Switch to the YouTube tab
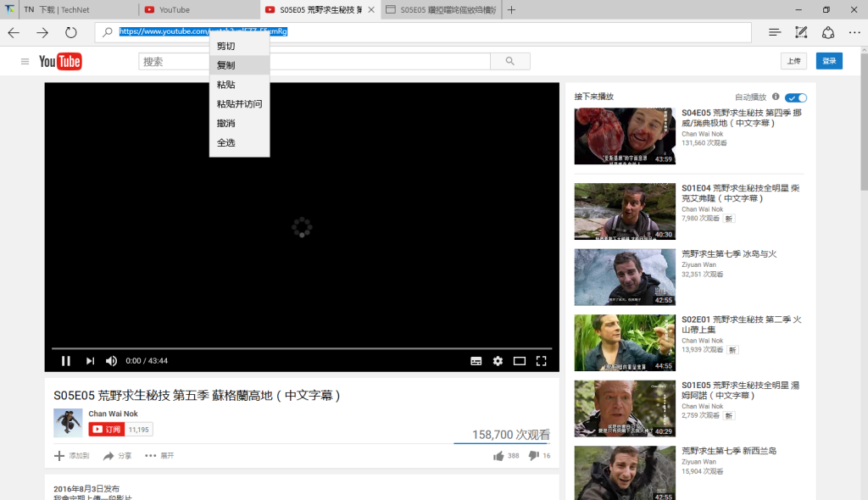 pos(198,10)
